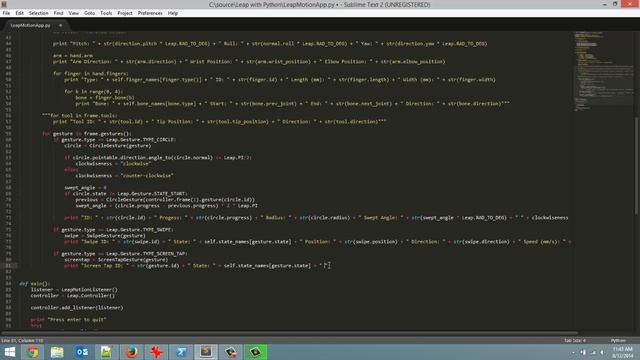The height and width of the screenshot is (360, 640).
Task: Show hidden system tray icons
Action: 573,352
